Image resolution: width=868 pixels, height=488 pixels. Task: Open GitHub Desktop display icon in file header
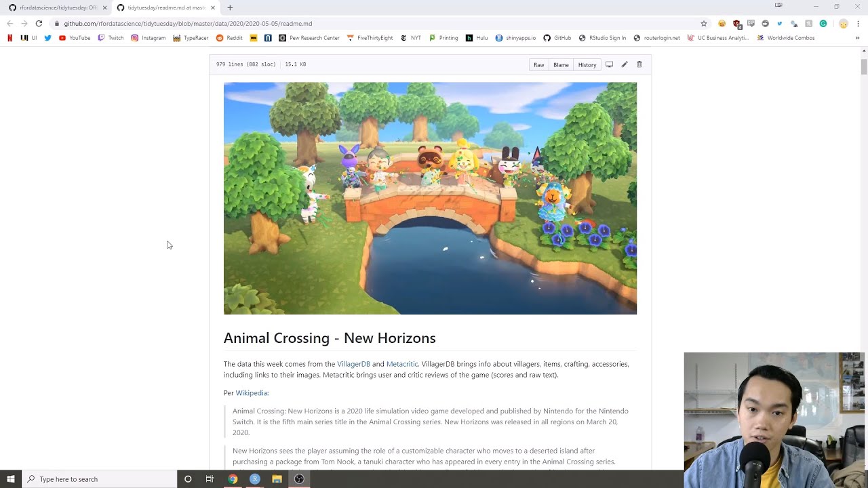pos(609,64)
